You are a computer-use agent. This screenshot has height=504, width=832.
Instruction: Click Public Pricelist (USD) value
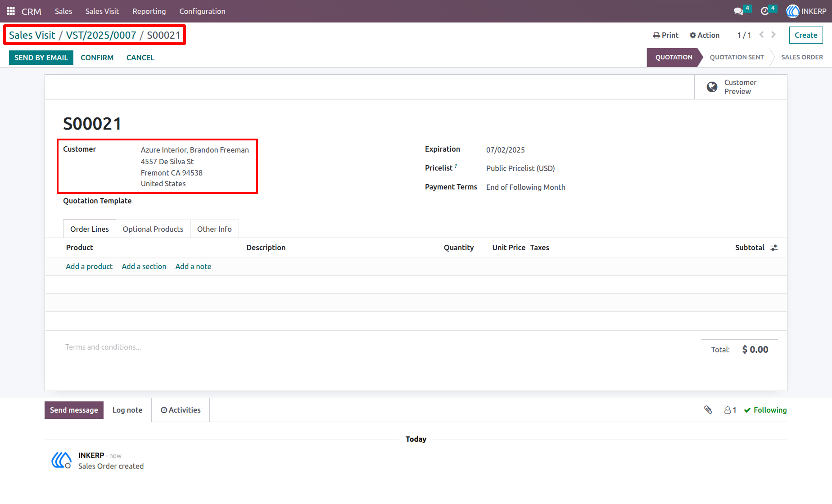(520, 168)
